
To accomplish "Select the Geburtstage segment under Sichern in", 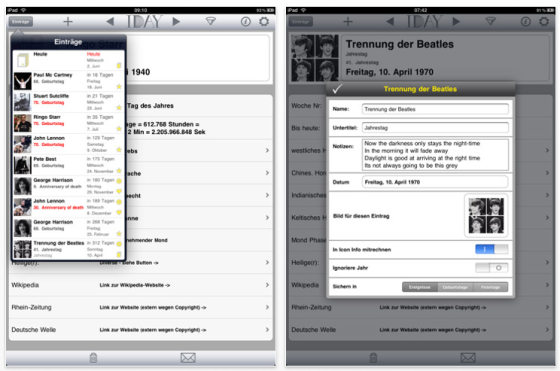I will point(455,287).
